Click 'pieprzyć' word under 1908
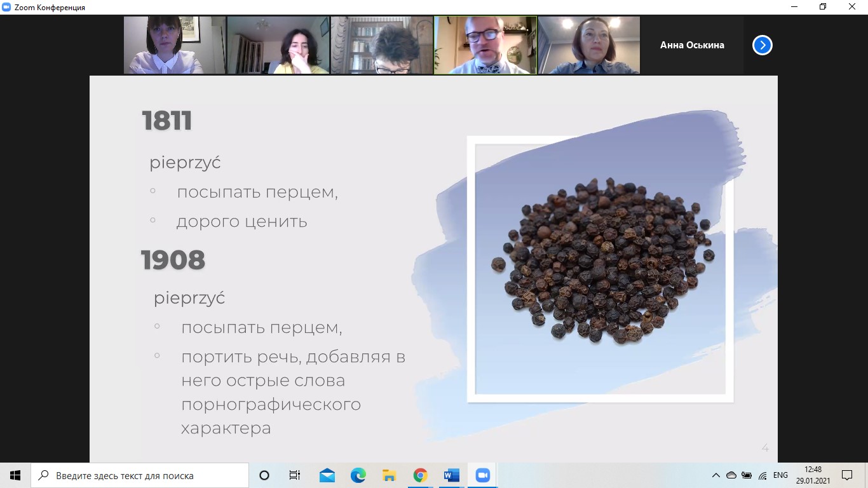This screenshot has height=488, width=868. (x=189, y=297)
